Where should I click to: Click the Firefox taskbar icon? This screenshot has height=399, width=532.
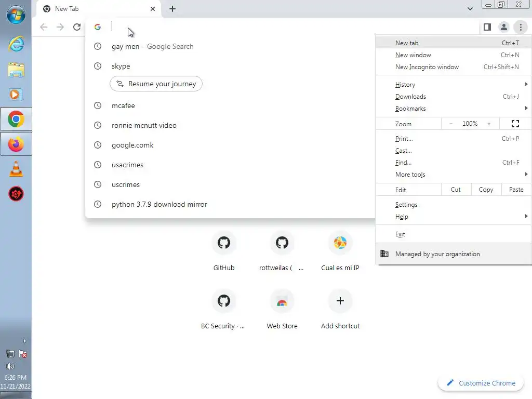tap(16, 144)
